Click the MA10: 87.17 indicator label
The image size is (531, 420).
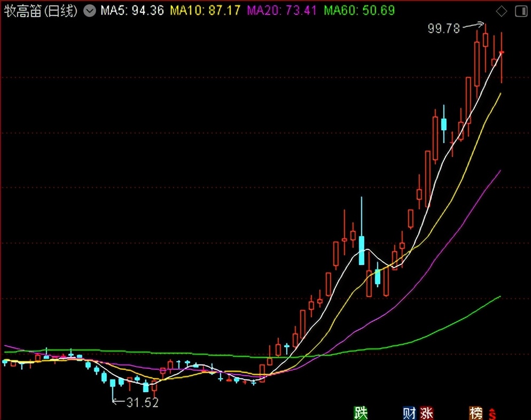tap(205, 11)
